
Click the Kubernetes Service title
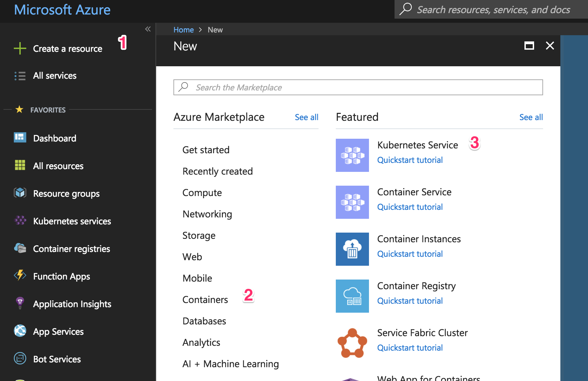(x=418, y=145)
